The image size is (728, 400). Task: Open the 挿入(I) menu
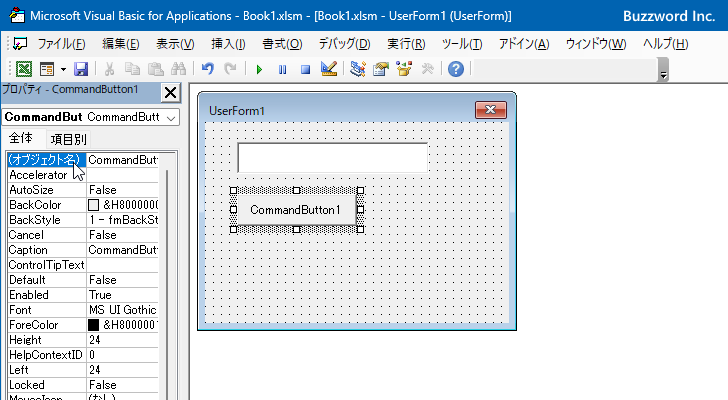228,44
